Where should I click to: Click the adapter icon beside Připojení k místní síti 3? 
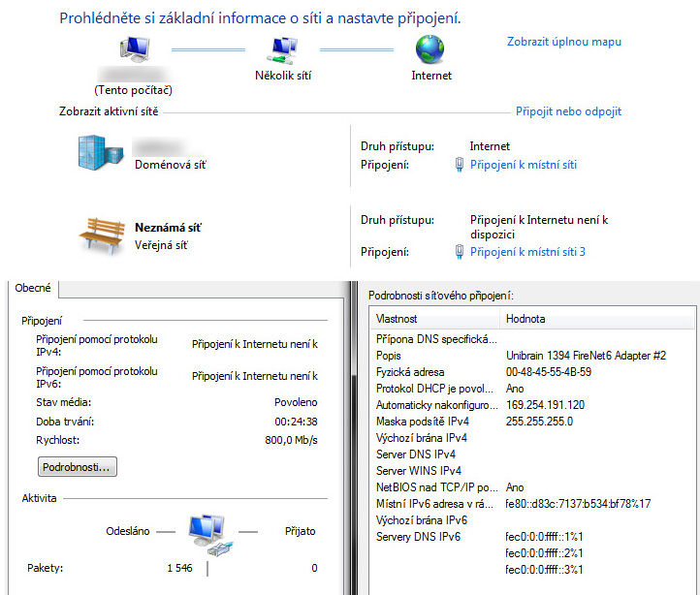pos(459,252)
